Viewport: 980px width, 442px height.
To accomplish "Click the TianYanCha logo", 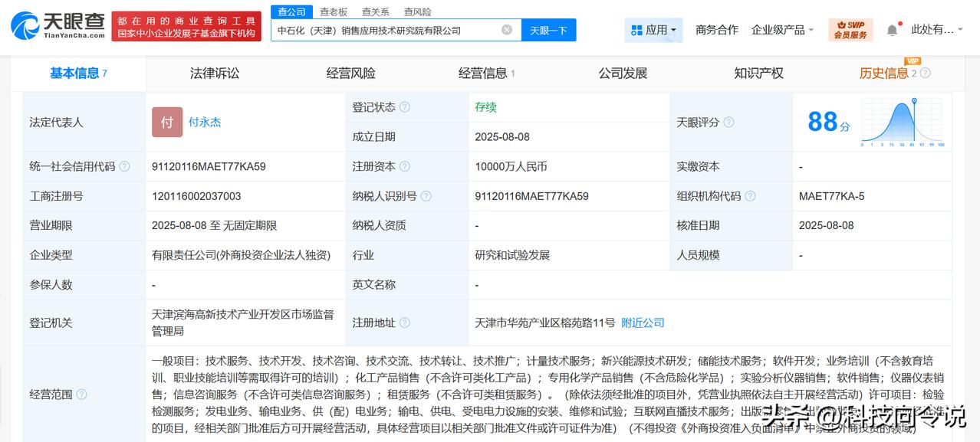I will tap(58, 26).
